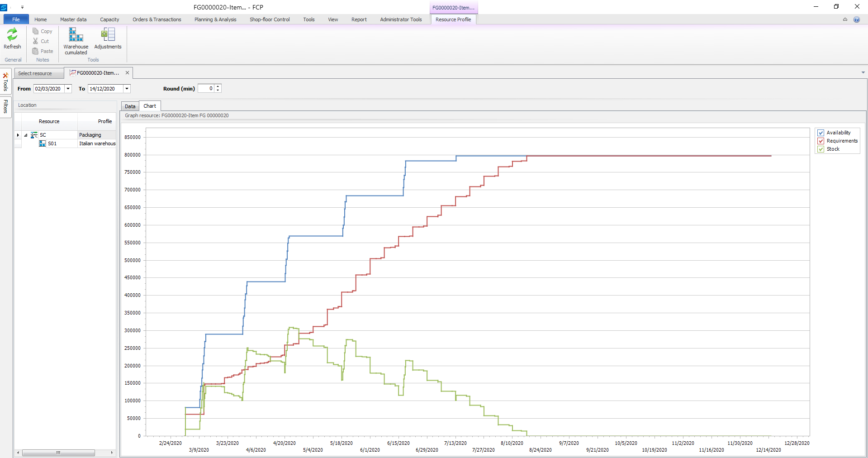This screenshot has height=458, width=868.
Task: Toggle the Stock series checkbox
Action: [821, 149]
